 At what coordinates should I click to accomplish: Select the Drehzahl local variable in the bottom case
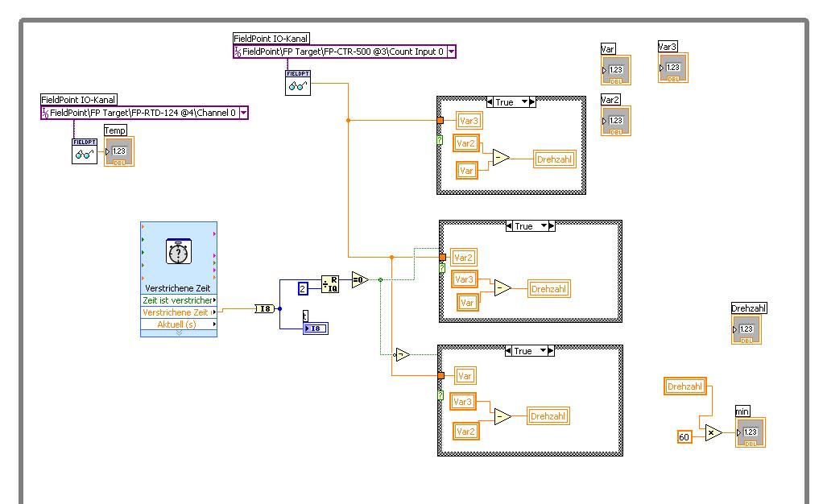pyautogui.click(x=548, y=416)
